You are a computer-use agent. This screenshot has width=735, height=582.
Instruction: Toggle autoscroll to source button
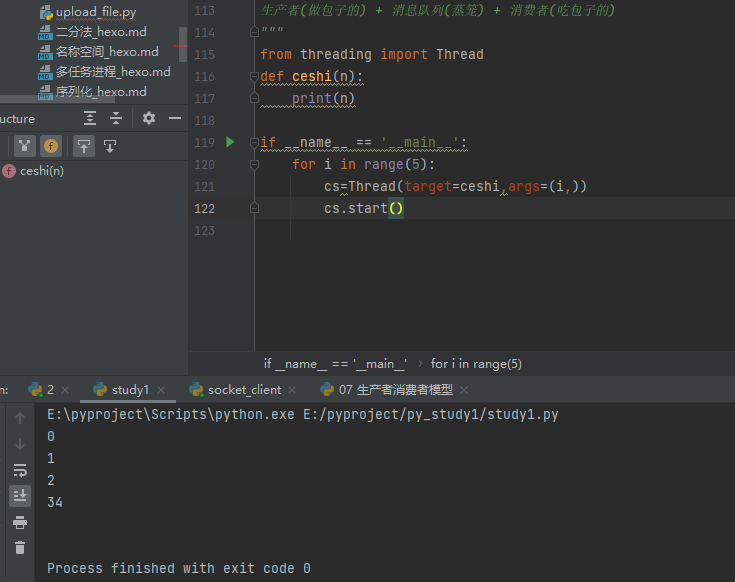84,146
